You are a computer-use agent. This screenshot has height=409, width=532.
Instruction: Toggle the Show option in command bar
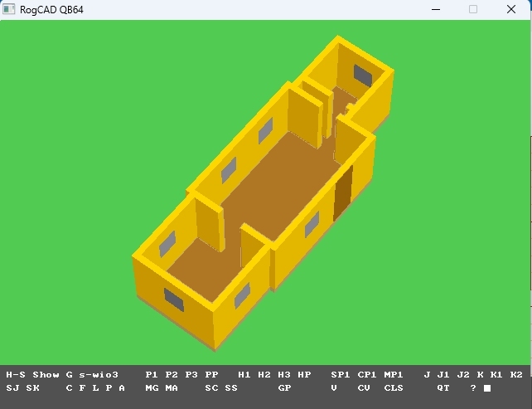(46, 375)
